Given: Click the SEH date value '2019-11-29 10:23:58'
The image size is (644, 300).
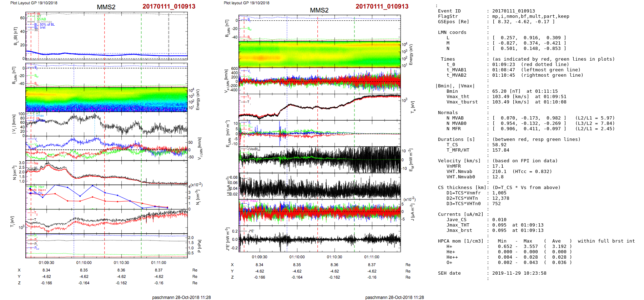Looking at the screenshot, I should pos(519,273).
